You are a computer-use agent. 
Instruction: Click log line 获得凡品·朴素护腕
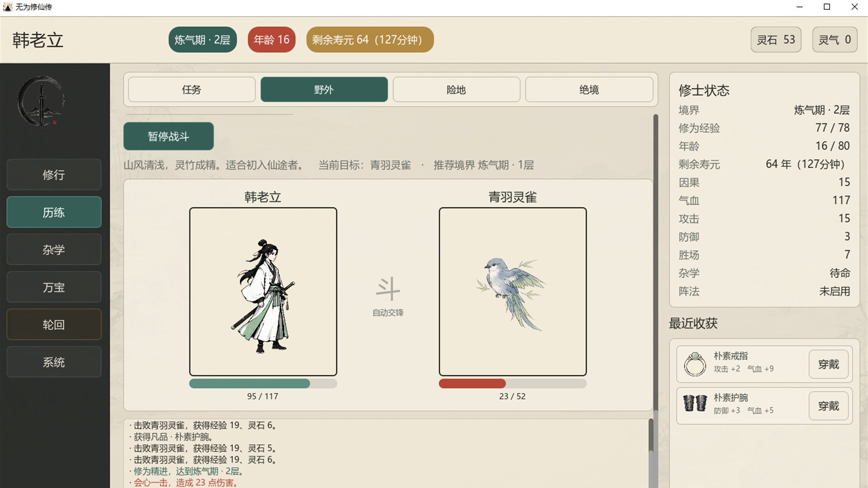pyautogui.click(x=171, y=437)
